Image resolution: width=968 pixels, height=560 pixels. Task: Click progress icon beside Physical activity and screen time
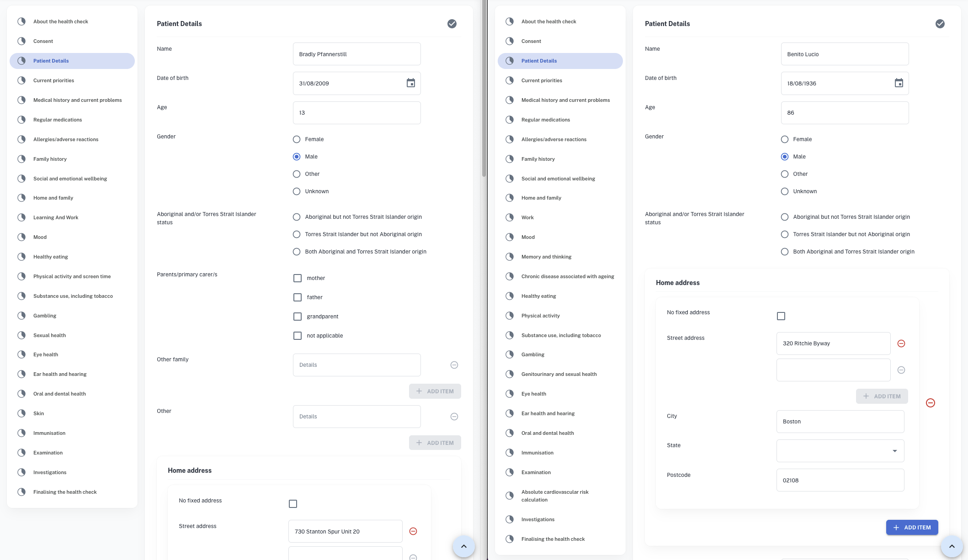pos(21,276)
